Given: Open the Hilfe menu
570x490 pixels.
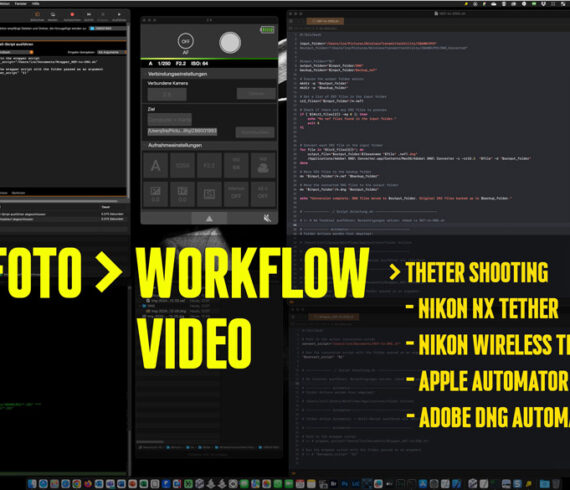Looking at the screenshot, I should [35, 4].
